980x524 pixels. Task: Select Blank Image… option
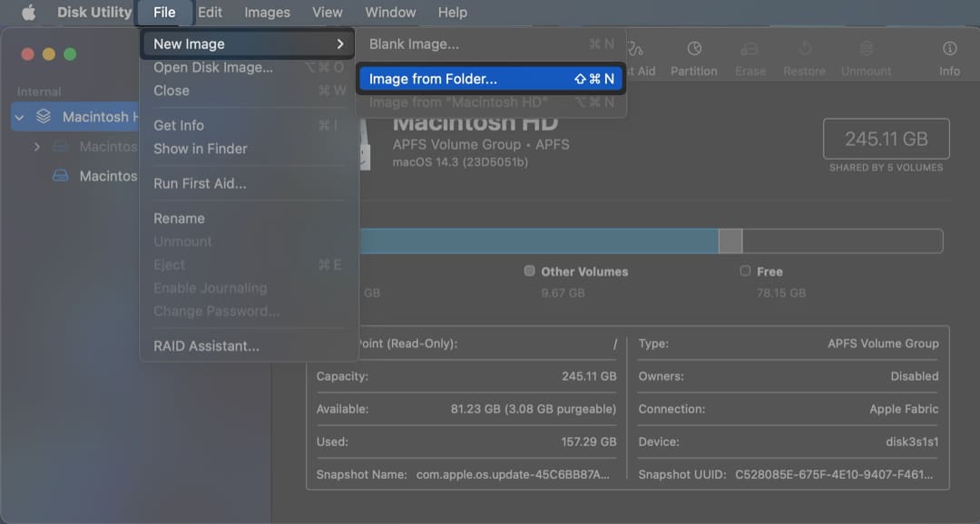pyautogui.click(x=491, y=44)
